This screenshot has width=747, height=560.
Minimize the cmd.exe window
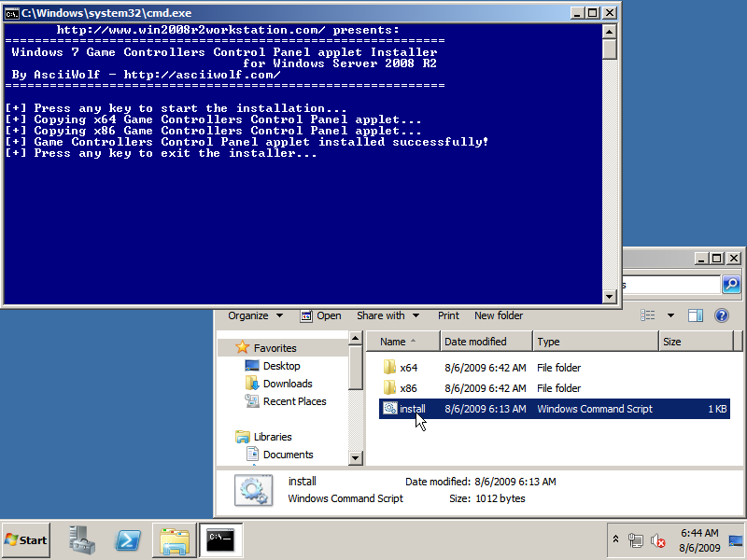click(577, 13)
